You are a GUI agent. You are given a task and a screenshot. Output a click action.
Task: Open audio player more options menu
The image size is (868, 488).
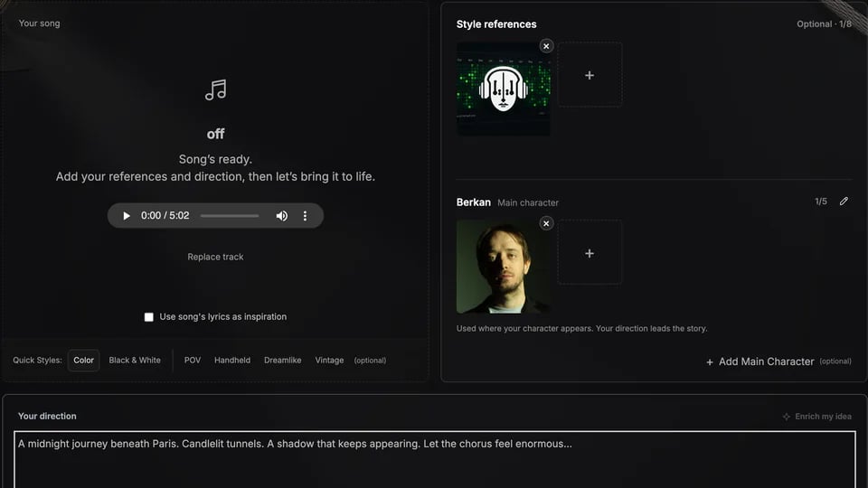click(305, 216)
